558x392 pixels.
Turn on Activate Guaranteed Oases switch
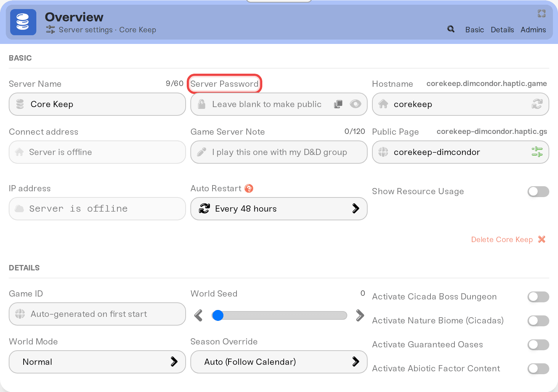(x=538, y=345)
